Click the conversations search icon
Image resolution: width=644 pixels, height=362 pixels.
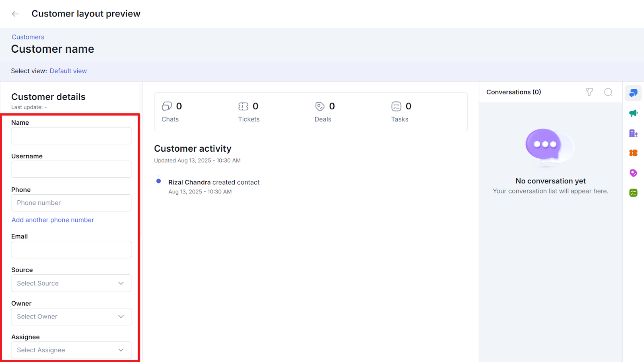point(608,92)
